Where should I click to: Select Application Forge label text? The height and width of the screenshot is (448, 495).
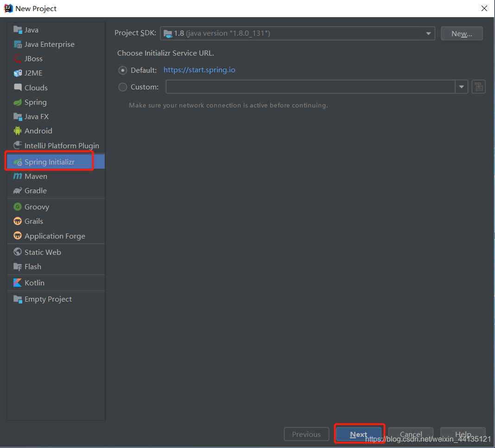55,236
